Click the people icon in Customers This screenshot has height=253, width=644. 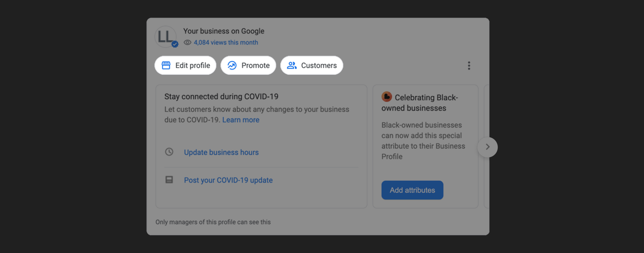[x=292, y=65]
